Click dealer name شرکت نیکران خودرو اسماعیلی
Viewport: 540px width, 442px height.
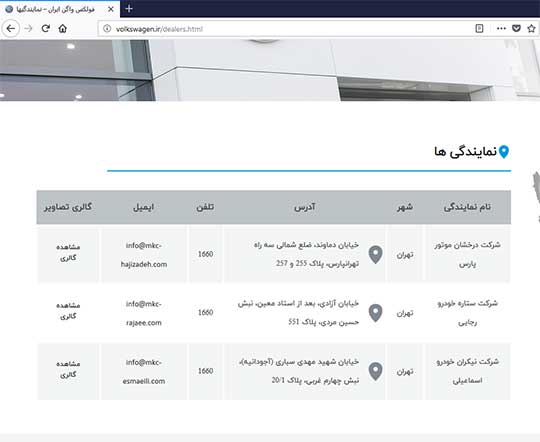click(x=467, y=371)
